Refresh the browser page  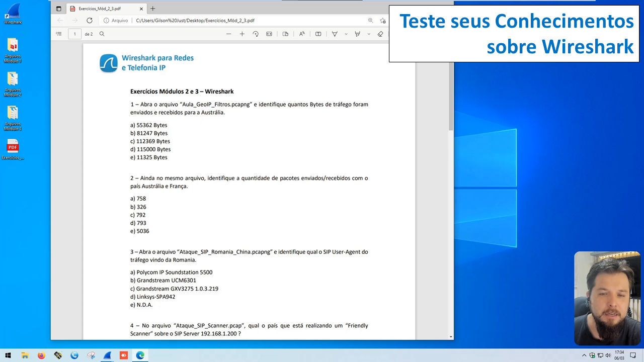pyautogui.click(x=90, y=21)
